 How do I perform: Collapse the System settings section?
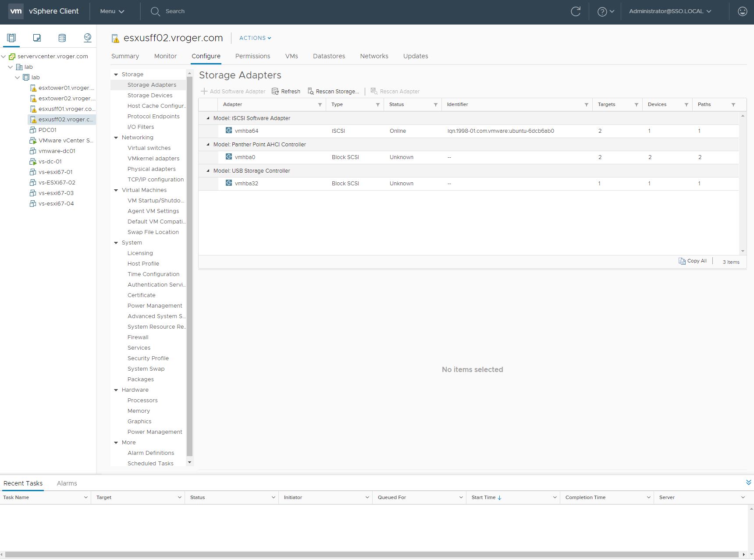coord(116,243)
